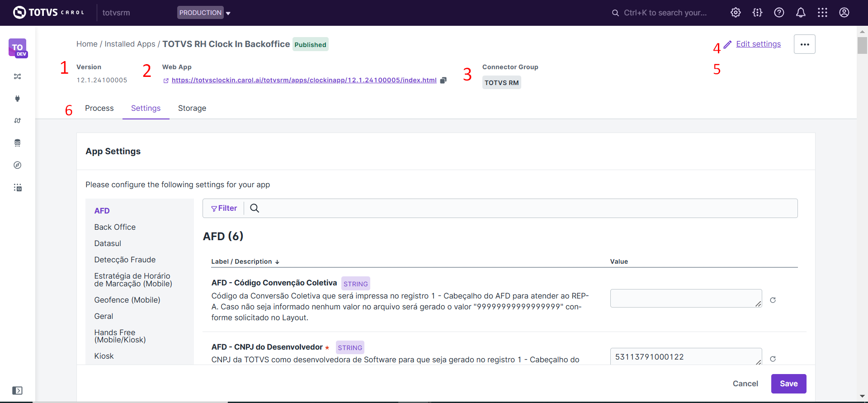Select the Hands Free (Mobile/Kiosk) category
The width and height of the screenshot is (868, 403).
[120, 336]
